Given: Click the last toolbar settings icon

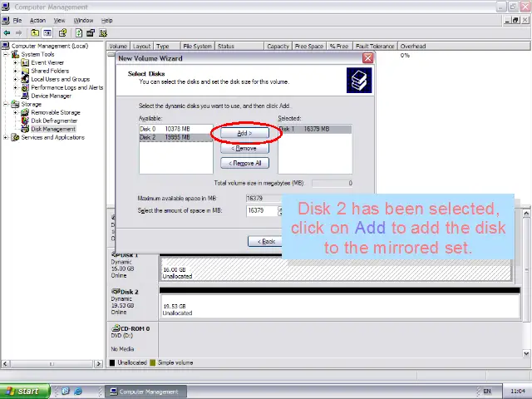Looking at the screenshot, I should pyautogui.click(x=103, y=33).
